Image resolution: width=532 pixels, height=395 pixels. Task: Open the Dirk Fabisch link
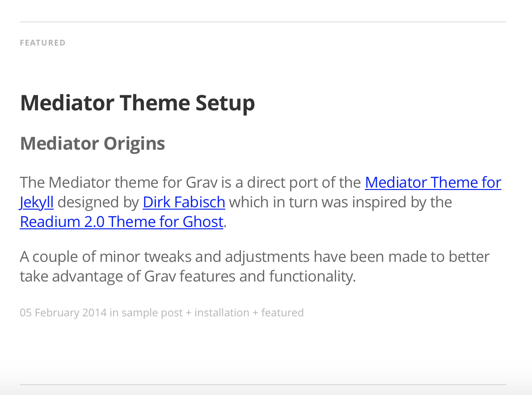[184, 202]
